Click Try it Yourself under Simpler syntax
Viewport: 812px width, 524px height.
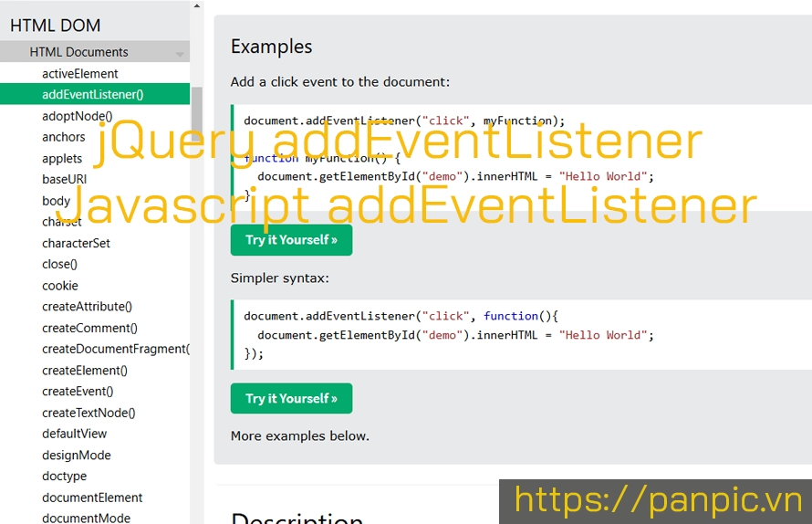[x=292, y=399]
